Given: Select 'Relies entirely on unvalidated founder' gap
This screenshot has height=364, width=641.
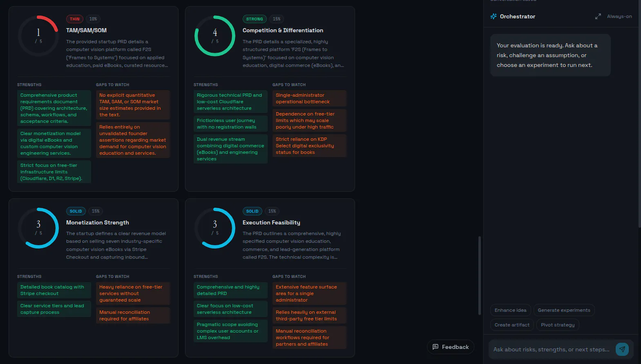Looking at the screenshot, I should (133, 140).
